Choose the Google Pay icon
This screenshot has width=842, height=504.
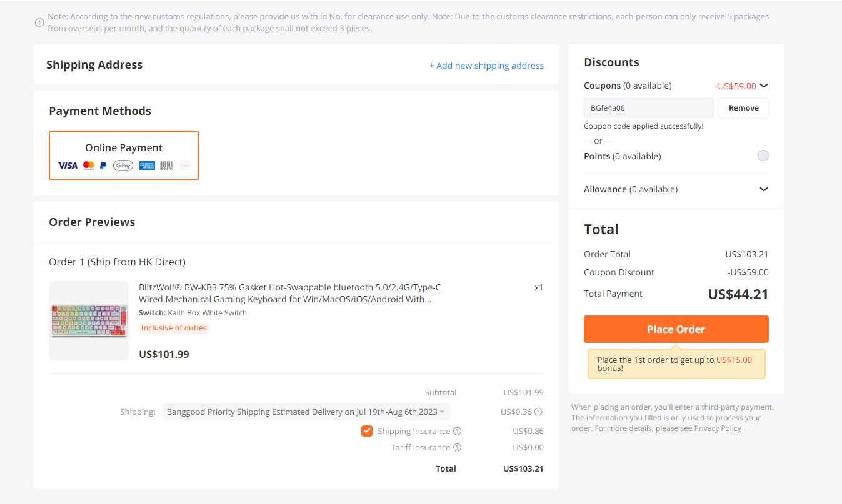[x=123, y=166]
